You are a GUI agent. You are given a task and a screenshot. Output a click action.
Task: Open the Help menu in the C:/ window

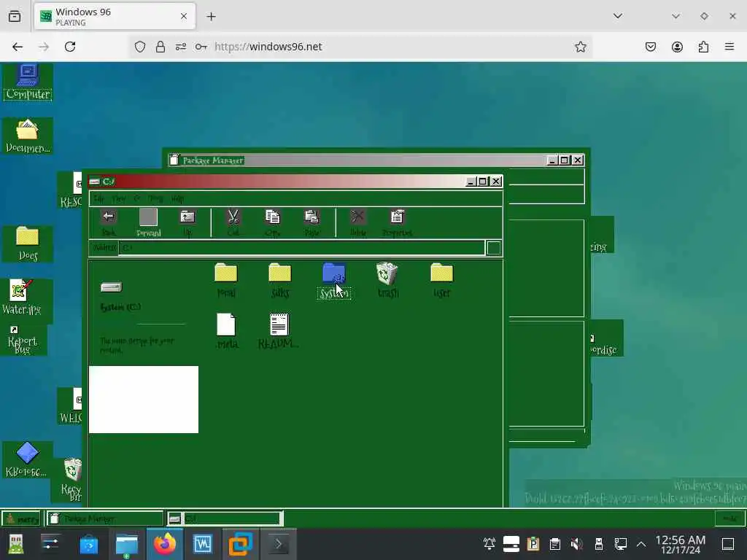(178, 198)
